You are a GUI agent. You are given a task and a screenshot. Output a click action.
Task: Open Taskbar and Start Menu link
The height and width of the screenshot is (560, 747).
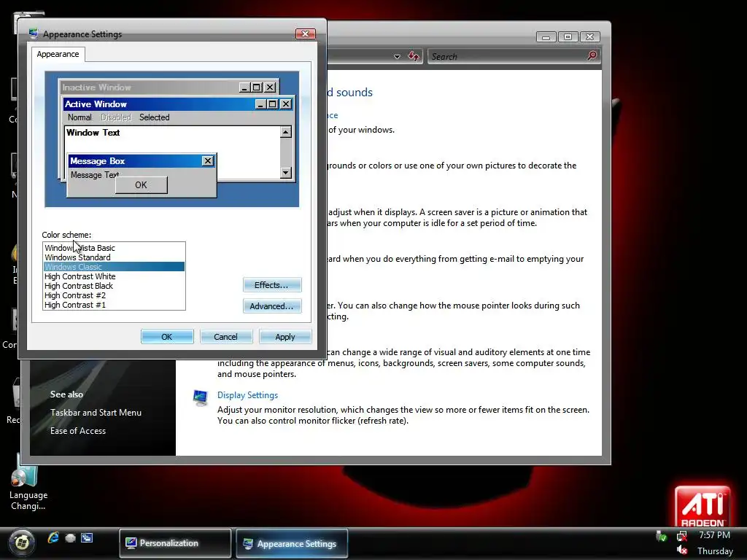coord(96,413)
